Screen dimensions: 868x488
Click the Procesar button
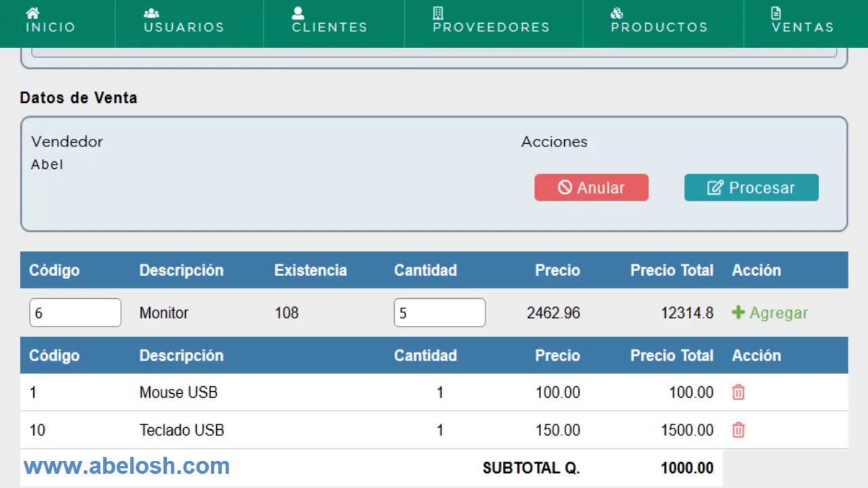click(751, 188)
